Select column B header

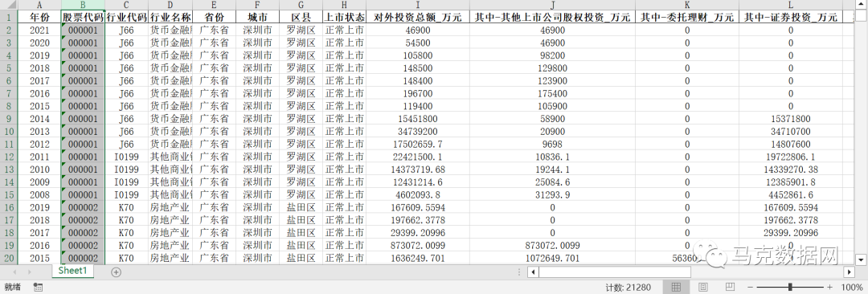click(83, 5)
